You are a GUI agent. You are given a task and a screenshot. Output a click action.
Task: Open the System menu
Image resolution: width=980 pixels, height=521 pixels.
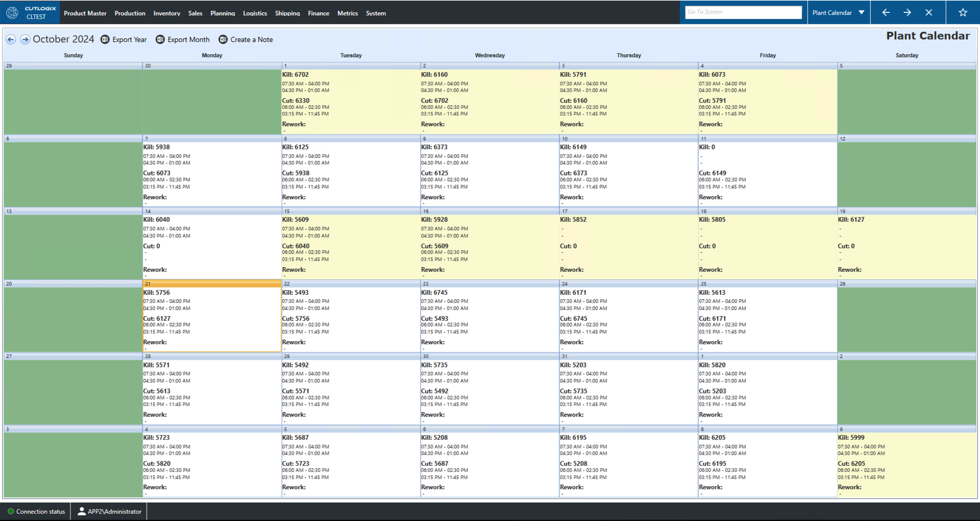tap(376, 13)
